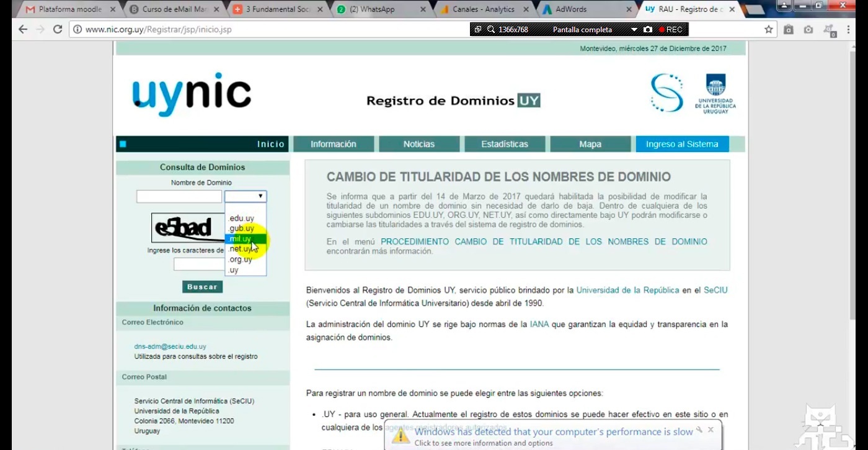The width and height of the screenshot is (868, 450).
Task: Click the date text Montevideo, miércoles 27
Action: (653, 48)
